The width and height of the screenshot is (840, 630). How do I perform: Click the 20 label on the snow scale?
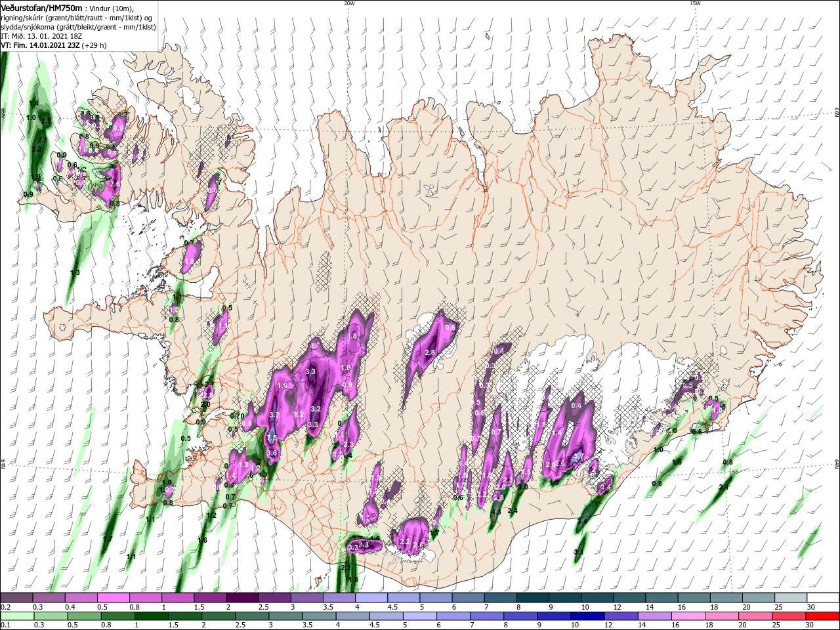tap(746, 607)
